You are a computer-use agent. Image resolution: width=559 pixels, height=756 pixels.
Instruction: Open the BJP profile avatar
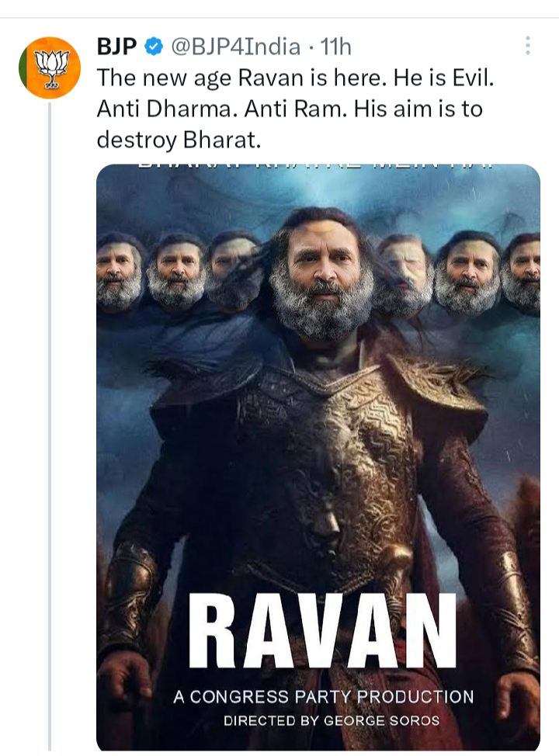[x=50, y=68]
